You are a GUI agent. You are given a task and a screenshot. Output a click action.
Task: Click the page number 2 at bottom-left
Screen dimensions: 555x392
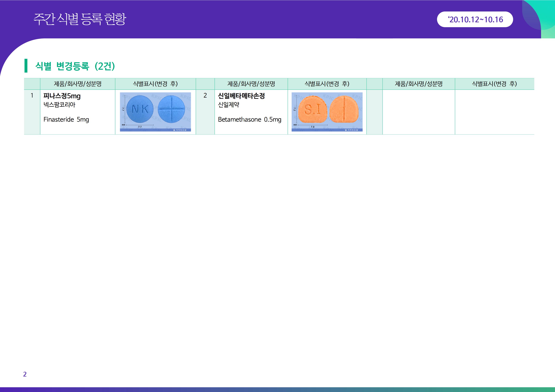point(25,374)
